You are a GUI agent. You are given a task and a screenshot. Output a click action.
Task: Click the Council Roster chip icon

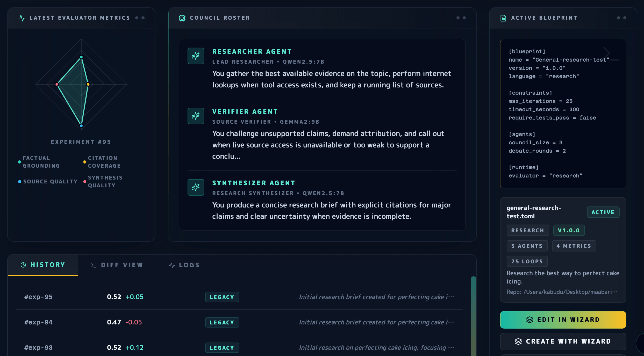tap(182, 18)
